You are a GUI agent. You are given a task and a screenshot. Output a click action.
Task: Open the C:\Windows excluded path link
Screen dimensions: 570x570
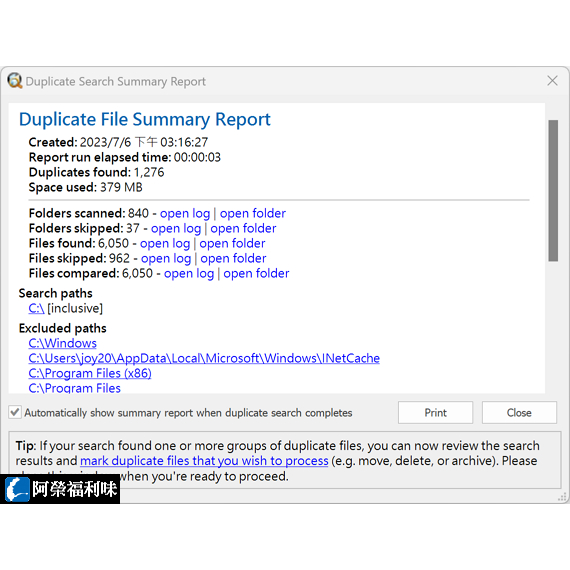[63, 343]
